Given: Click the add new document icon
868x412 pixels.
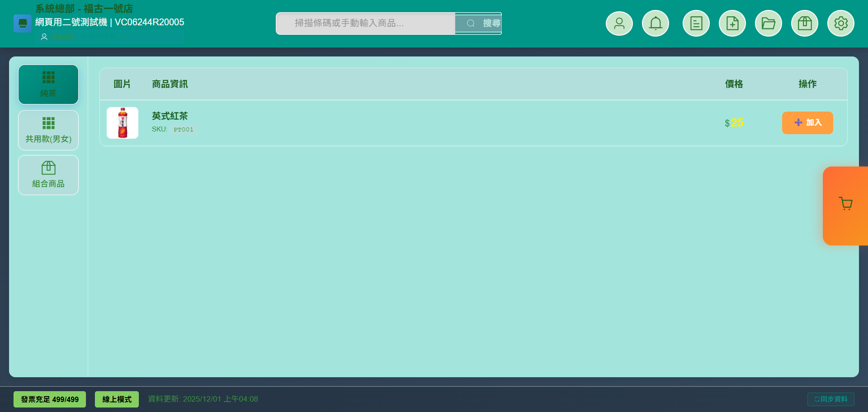Looking at the screenshot, I should [732, 23].
